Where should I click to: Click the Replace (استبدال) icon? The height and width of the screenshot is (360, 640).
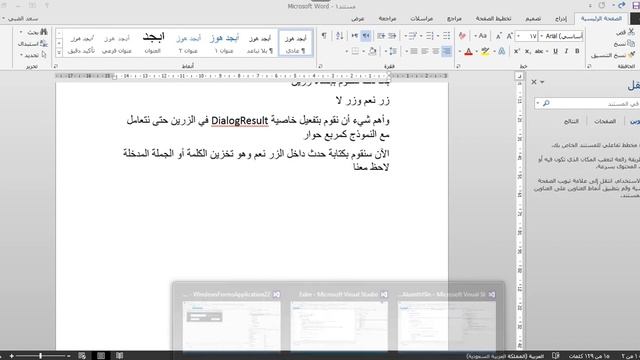(44, 43)
